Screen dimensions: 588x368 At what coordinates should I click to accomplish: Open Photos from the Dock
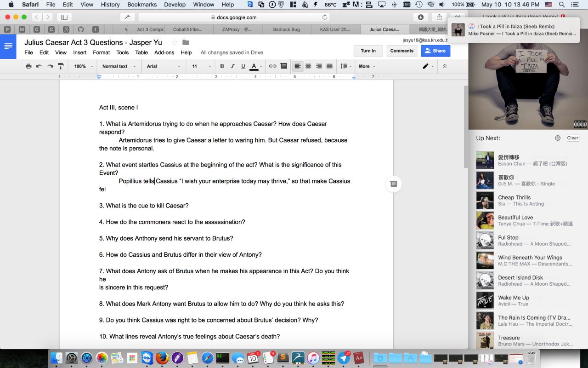pos(102,357)
